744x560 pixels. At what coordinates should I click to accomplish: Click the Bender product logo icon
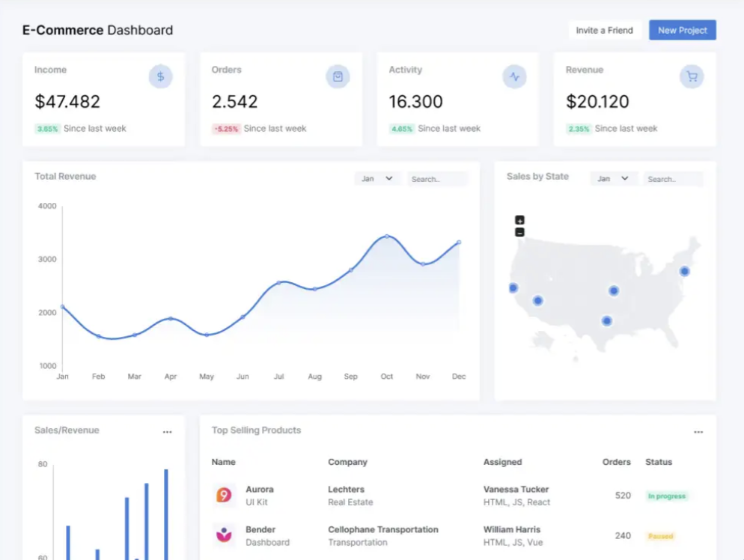coord(224,535)
